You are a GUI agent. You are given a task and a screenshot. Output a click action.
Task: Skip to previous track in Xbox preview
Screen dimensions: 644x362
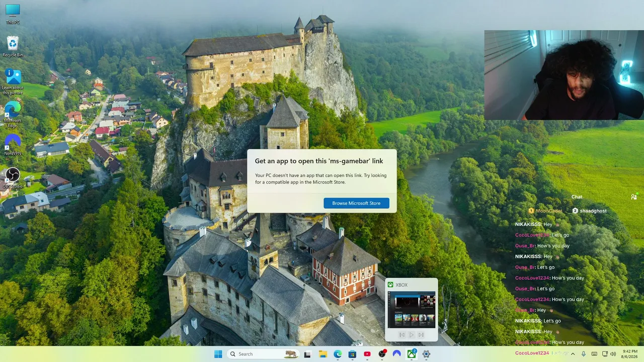pos(401,335)
